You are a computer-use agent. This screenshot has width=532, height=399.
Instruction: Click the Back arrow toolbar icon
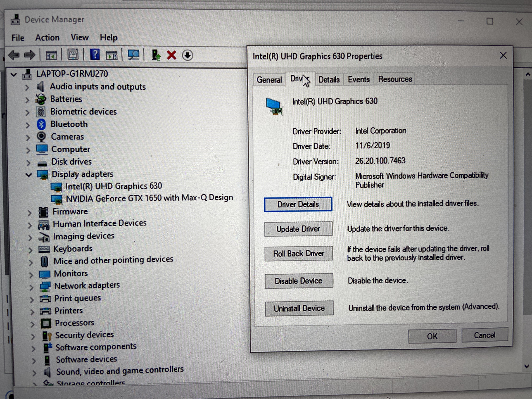[14, 55]
